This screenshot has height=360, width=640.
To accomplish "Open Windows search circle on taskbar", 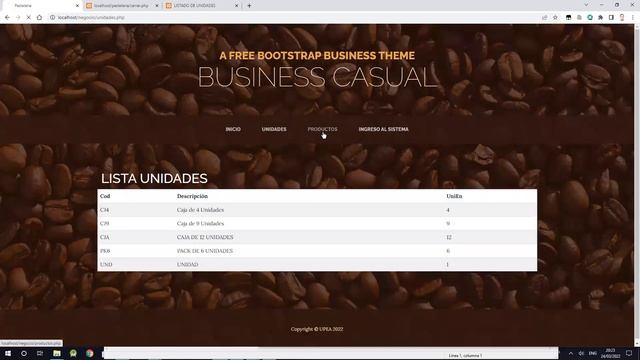I will coord(24,353).
